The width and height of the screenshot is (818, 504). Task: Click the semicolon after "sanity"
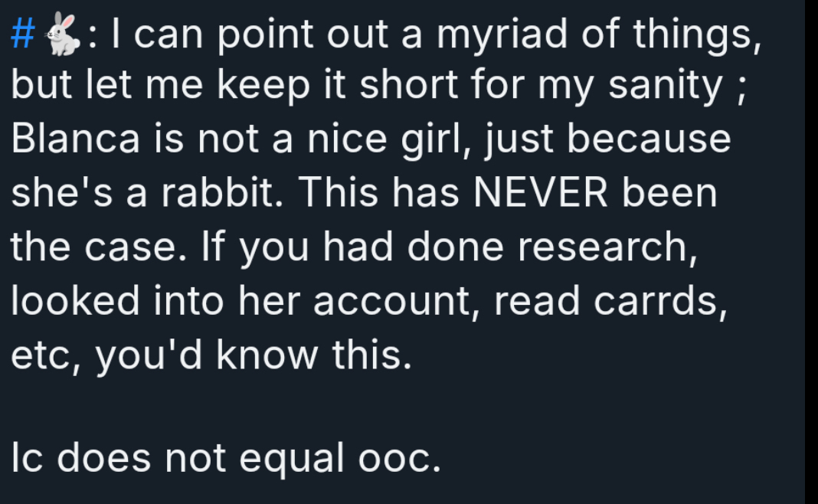(x=741, y=88)
